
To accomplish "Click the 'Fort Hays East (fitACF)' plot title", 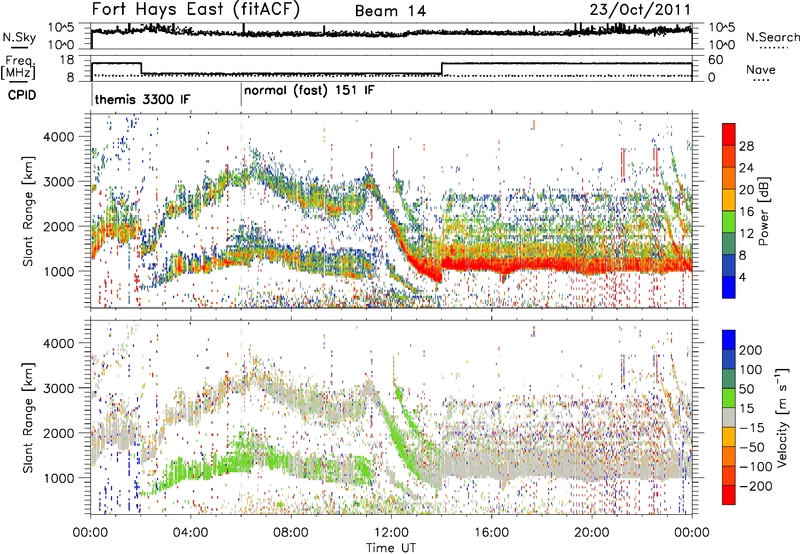I will point(195,10).
